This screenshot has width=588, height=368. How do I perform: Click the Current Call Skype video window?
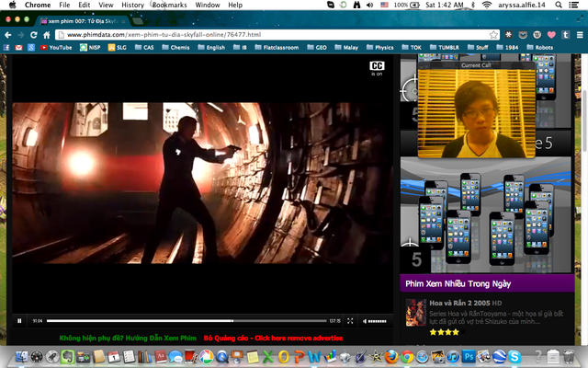pyautogui.click(x=476, y=109)
